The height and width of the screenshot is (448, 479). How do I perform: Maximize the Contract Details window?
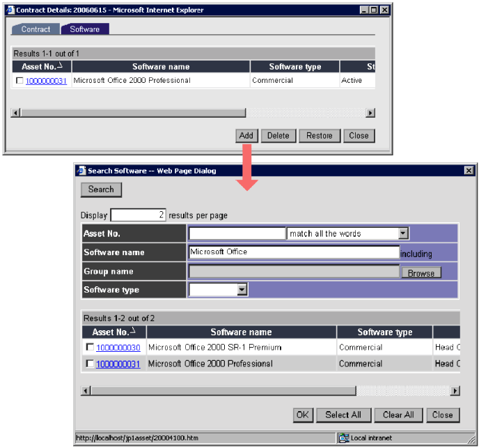pyautogui.click(x=374, y=10)
